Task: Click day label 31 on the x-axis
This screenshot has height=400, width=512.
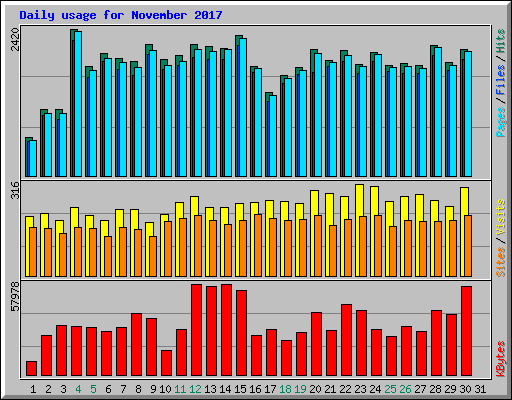Action: [x=480, y=389]
